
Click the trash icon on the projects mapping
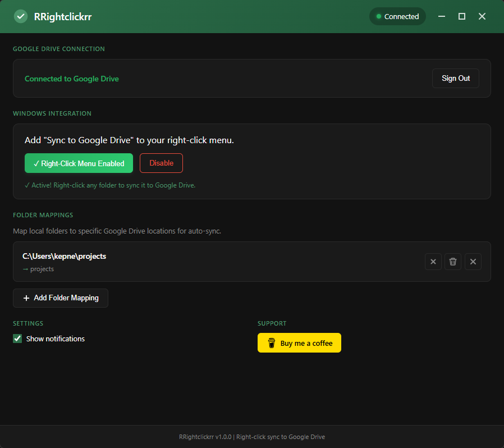click(x=453, y=262)
